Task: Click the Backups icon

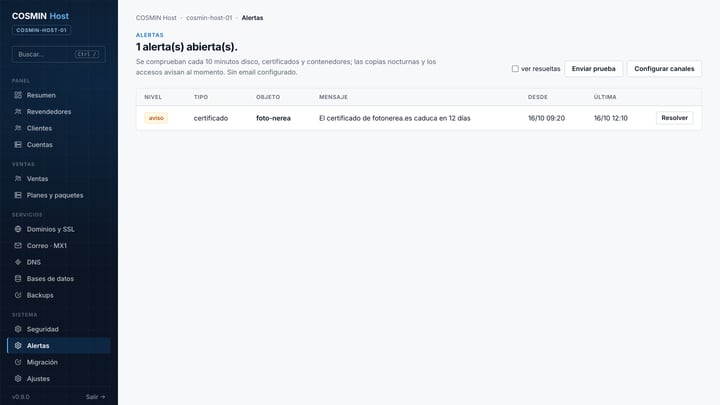Action: coord(18,295)
